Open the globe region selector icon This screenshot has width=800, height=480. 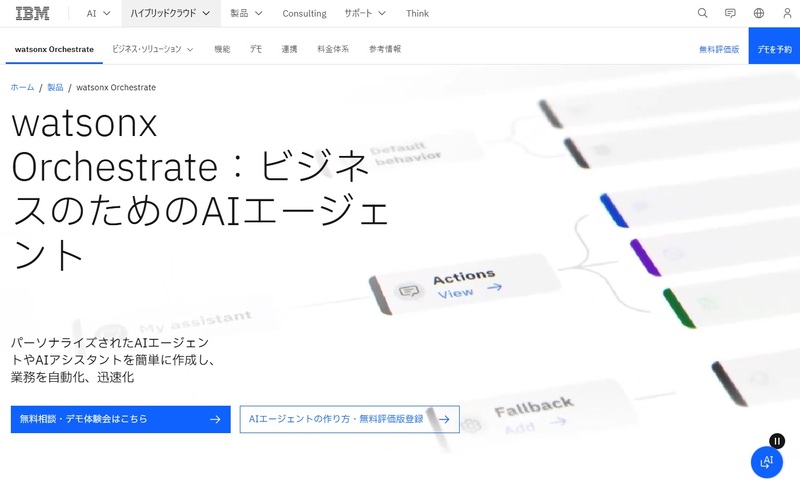[x=759, y=13]
